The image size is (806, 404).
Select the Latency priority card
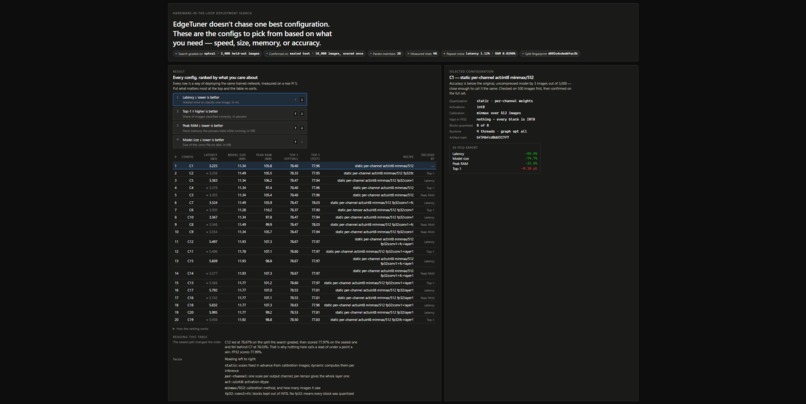pyautogui.click(x=240, y=100)
